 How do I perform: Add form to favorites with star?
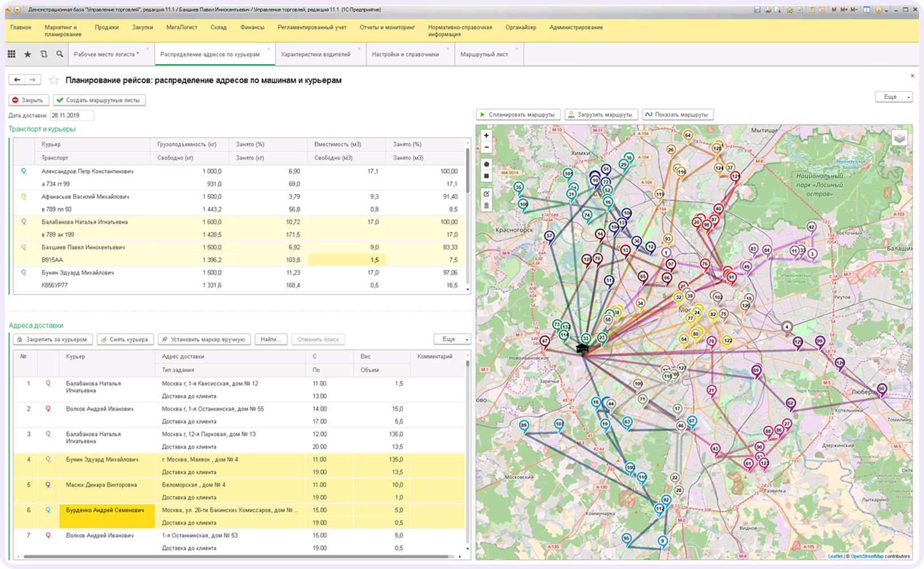tap(53, 80)
